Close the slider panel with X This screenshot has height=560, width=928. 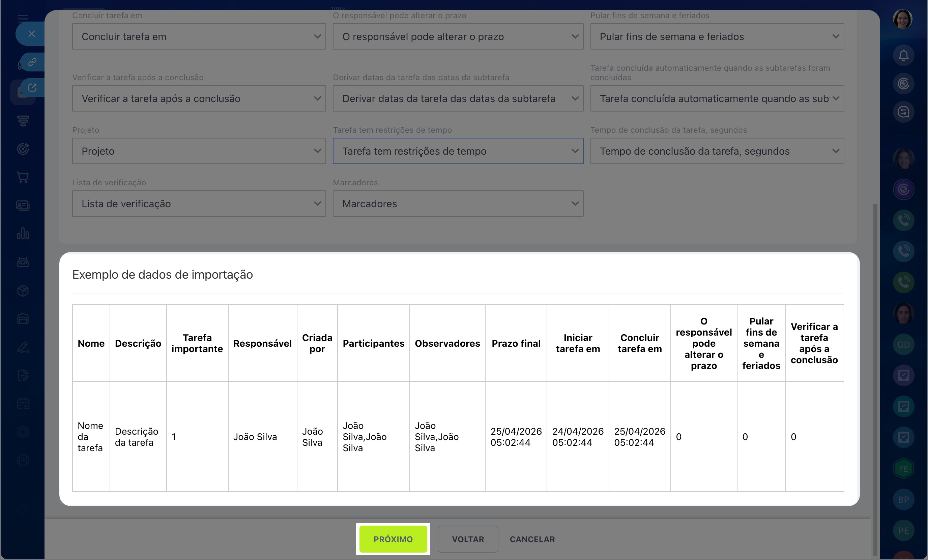(32, 34)
